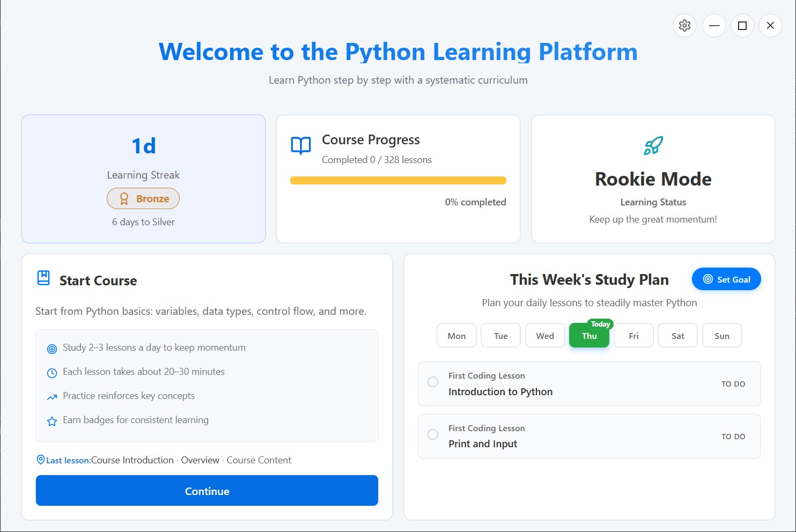Click the bookmark icon beside Start Course
Image resolution: width=796 pixels, height=532 pixels.
point(43,278)
